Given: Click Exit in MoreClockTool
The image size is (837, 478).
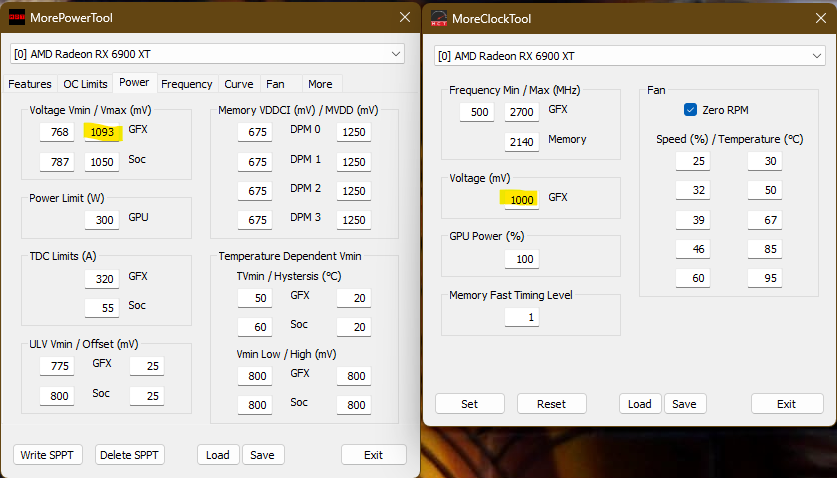Looking at the screenshot, I should coord(787,404).
